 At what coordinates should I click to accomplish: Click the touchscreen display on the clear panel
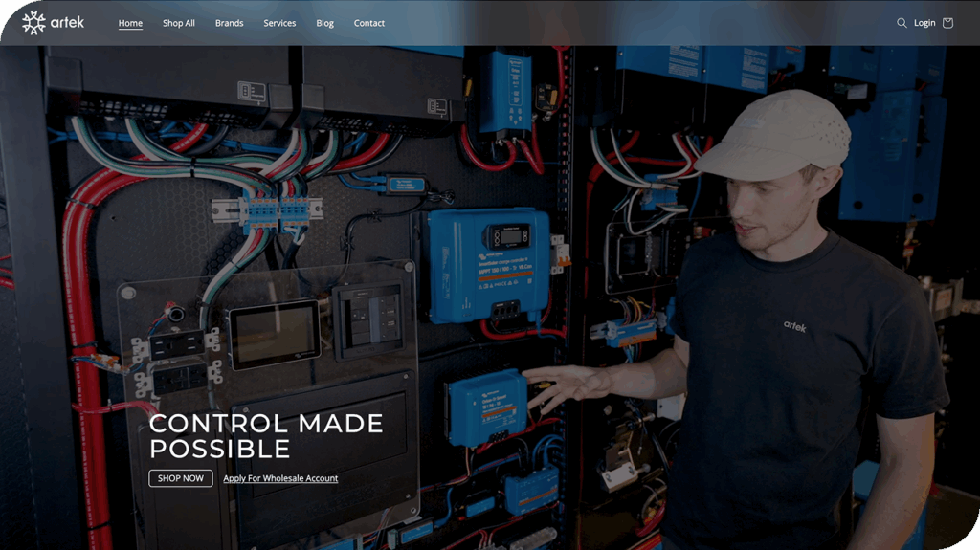(274, 334)
